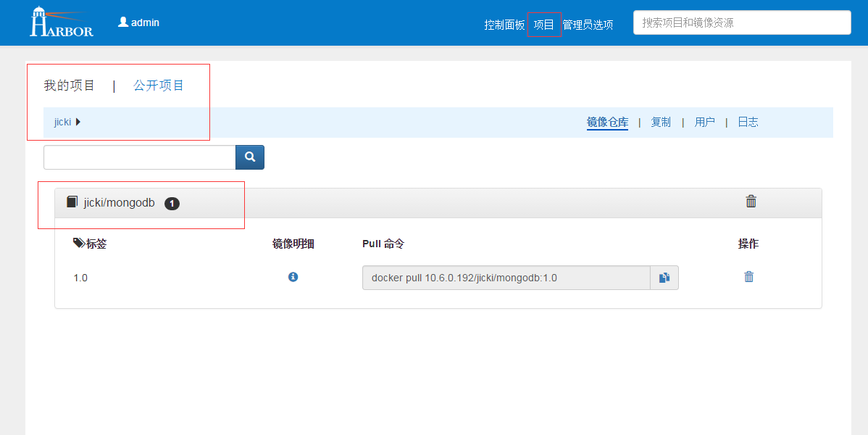Open the 项目 projects menu
This screenshot has width=868, height=435.
pos(543,25)
